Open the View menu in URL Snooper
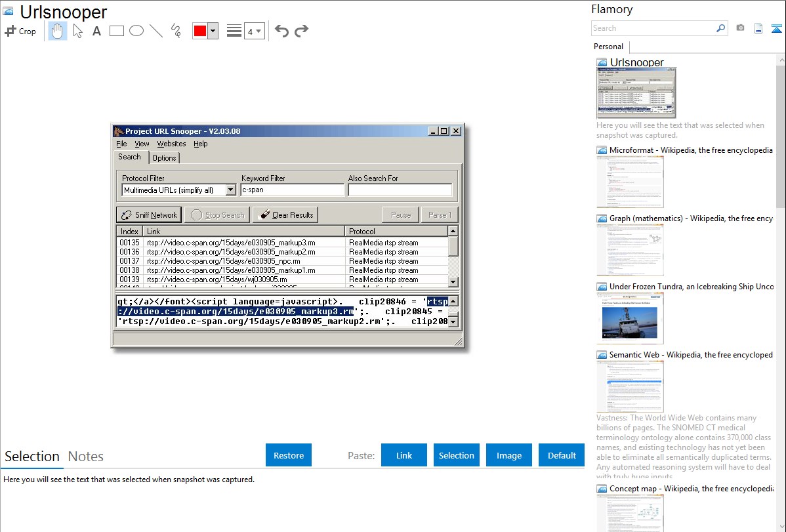Viewport: 786px width, 532px height. [x=142, y=144]
